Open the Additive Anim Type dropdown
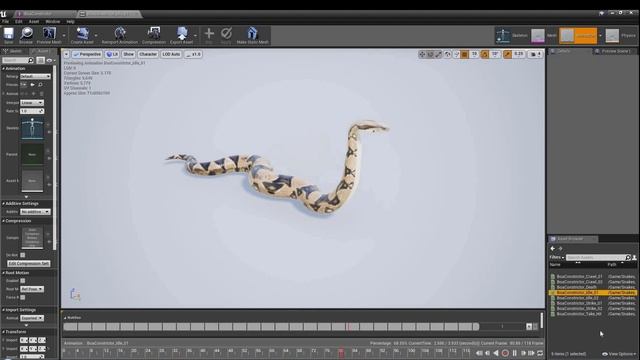This screenshot has width=640, height=360. point(36,212)
